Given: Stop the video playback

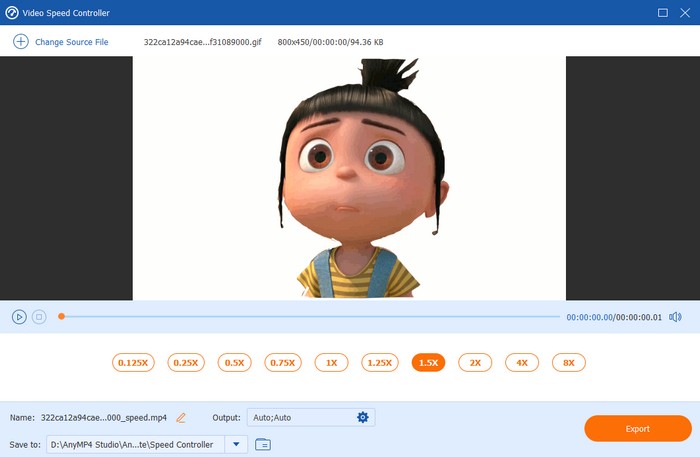Looking at the screenshot, I should pyautogui.click(x=39, y=317).
